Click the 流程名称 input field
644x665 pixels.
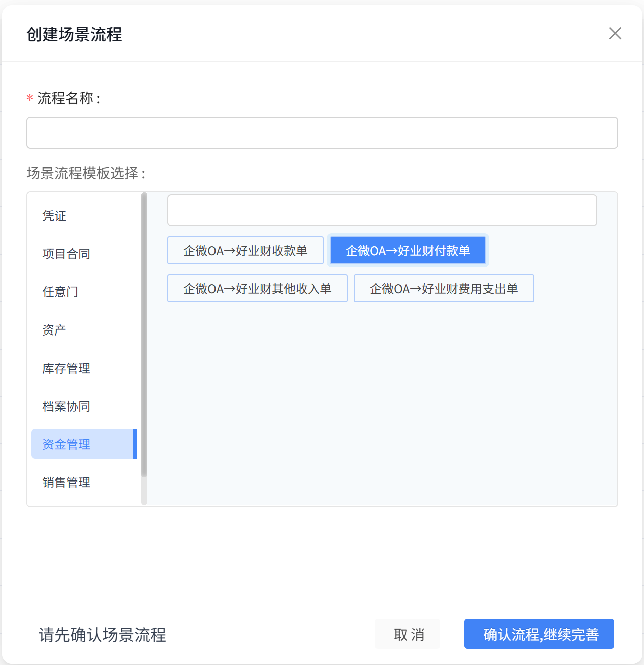pos(322,133)
